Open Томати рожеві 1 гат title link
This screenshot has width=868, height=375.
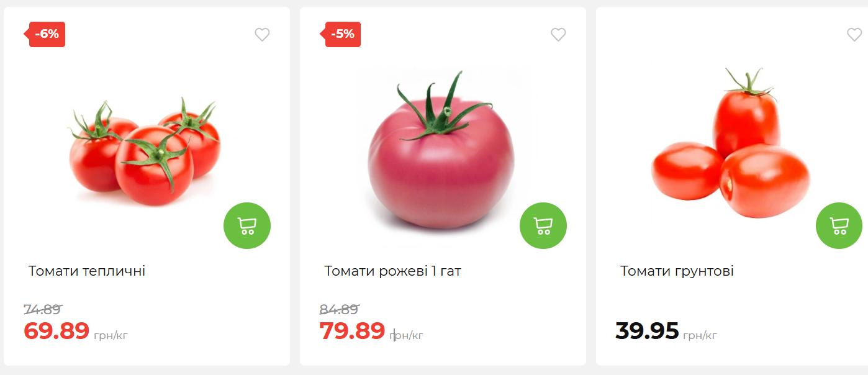click(392, 271)
